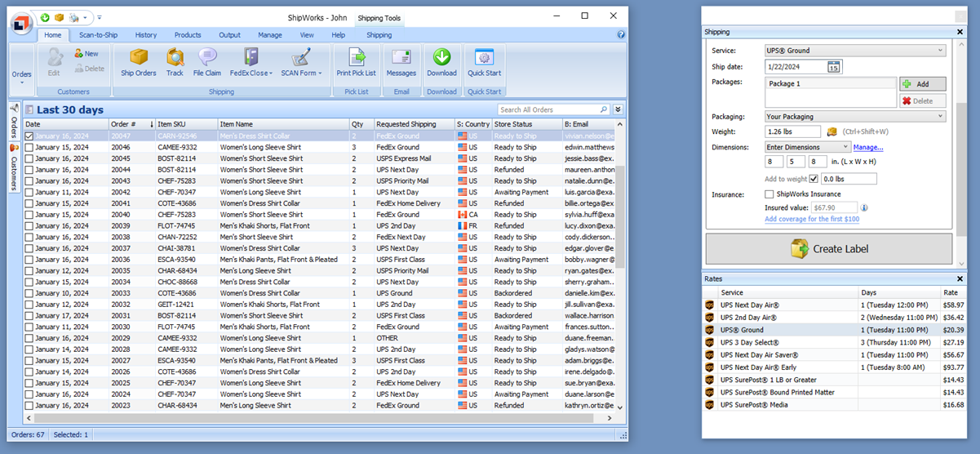Open the Products ribbon tab
The width and height of the screenshot is (980, 454).
[188, 35]
